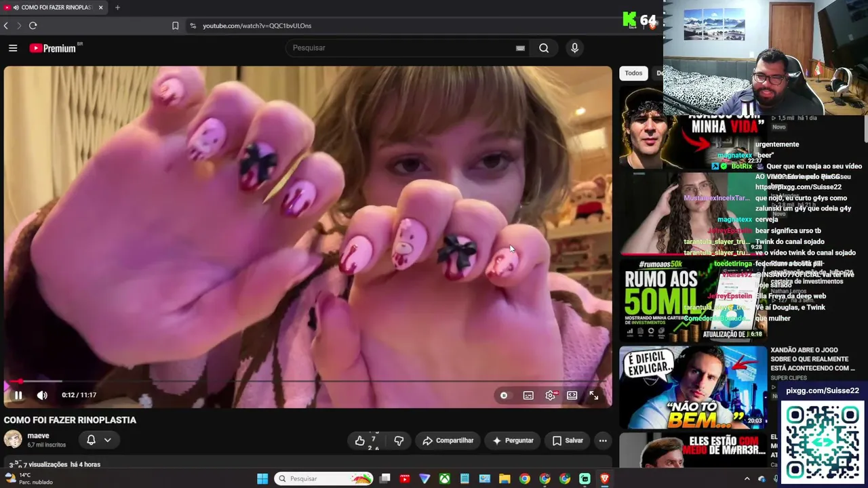Mute the video sound

(x=42, y=395)
